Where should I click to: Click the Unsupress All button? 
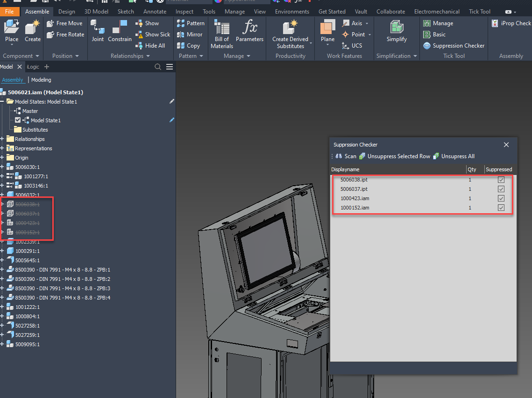pos(454,156)
